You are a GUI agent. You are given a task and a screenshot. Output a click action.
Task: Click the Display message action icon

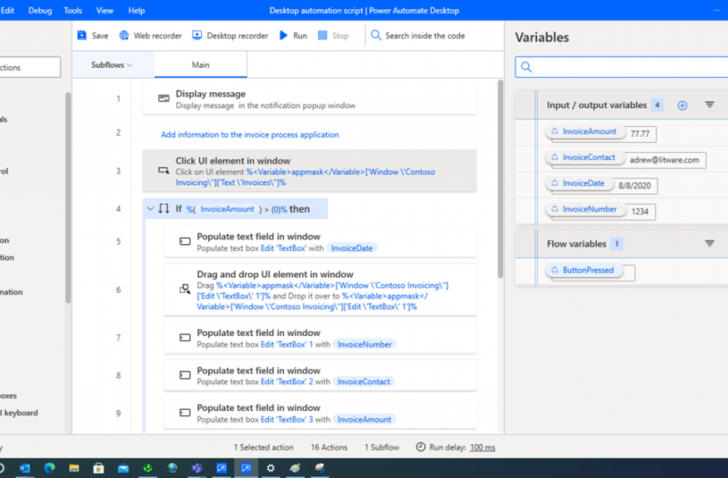pos(163,98)
